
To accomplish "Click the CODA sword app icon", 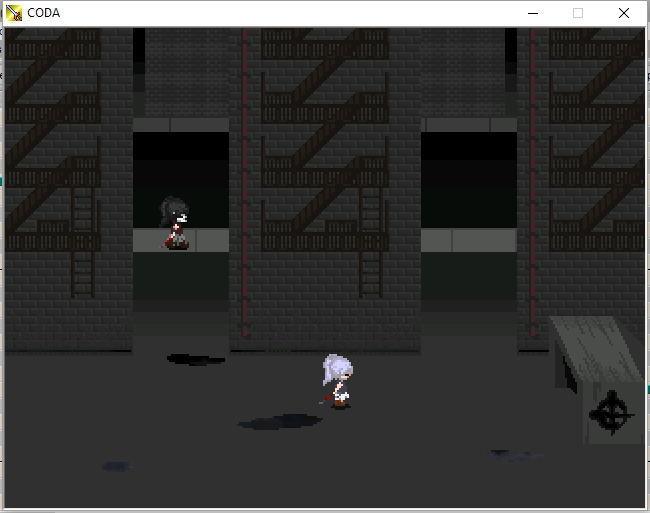I will (14, 13).
